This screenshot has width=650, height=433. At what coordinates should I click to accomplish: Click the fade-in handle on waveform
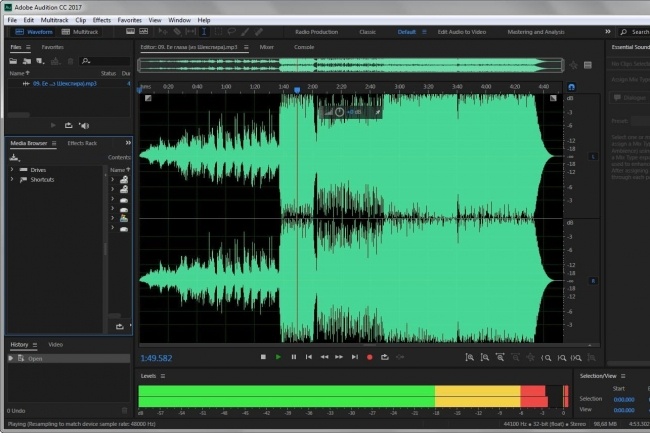(148, 98)
